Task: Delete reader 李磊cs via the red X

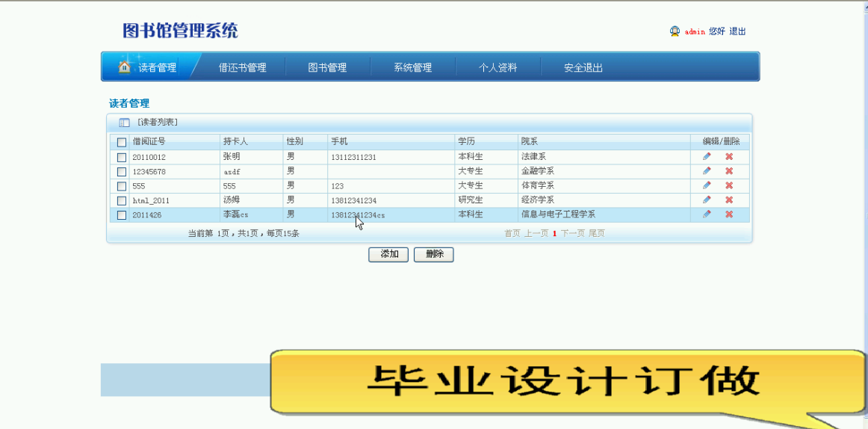Action: pos(729,214)
